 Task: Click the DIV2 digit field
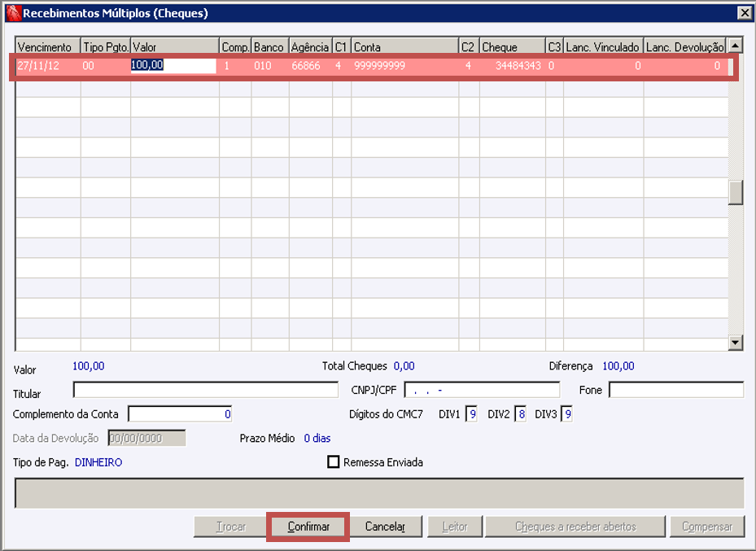[x=520, y=414]
